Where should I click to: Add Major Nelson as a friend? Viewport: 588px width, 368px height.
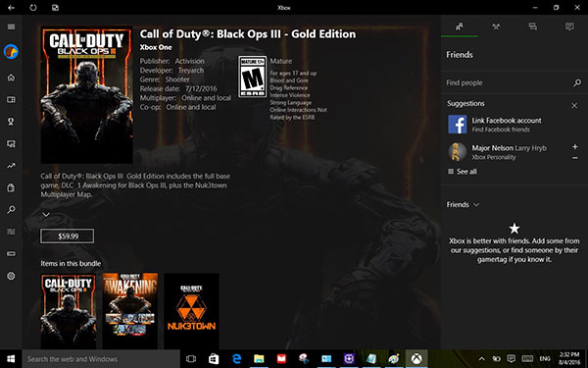575,147
